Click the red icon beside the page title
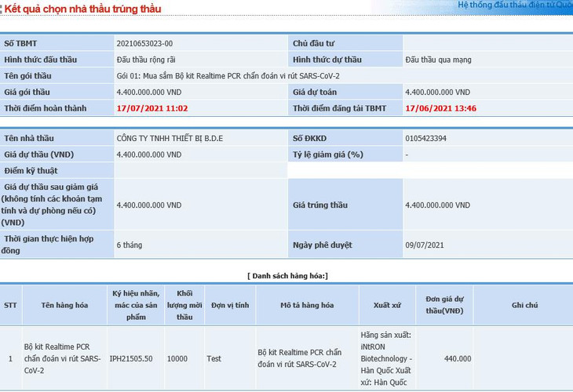Screen dimensions: 573x392 point(2,9)
